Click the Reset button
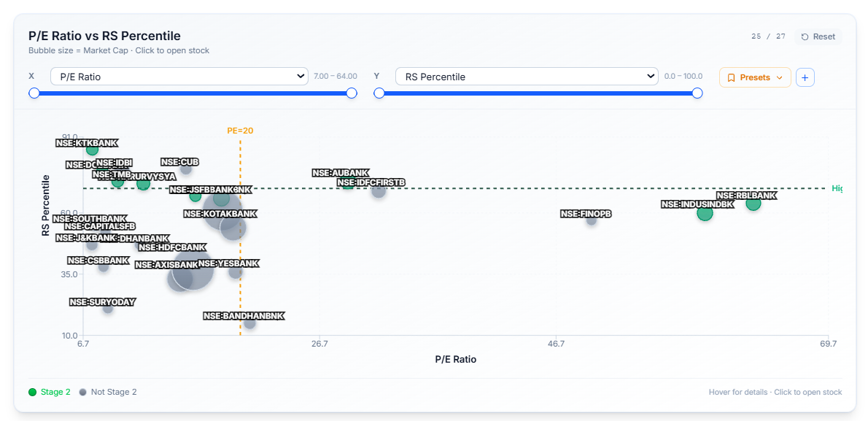 point(818,36)
